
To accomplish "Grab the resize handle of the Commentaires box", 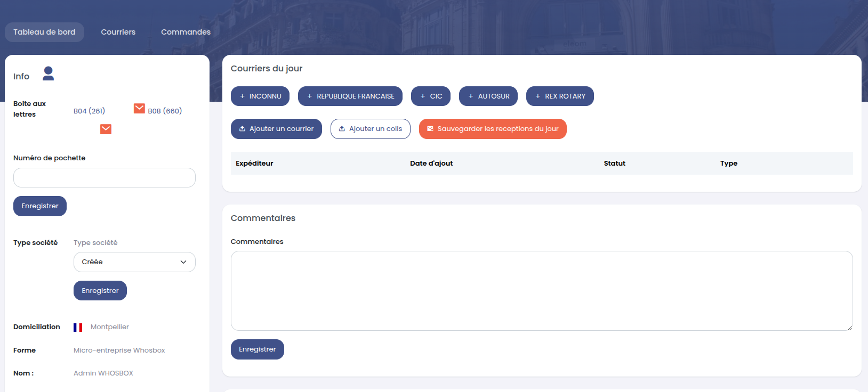I will click(849, 327).
